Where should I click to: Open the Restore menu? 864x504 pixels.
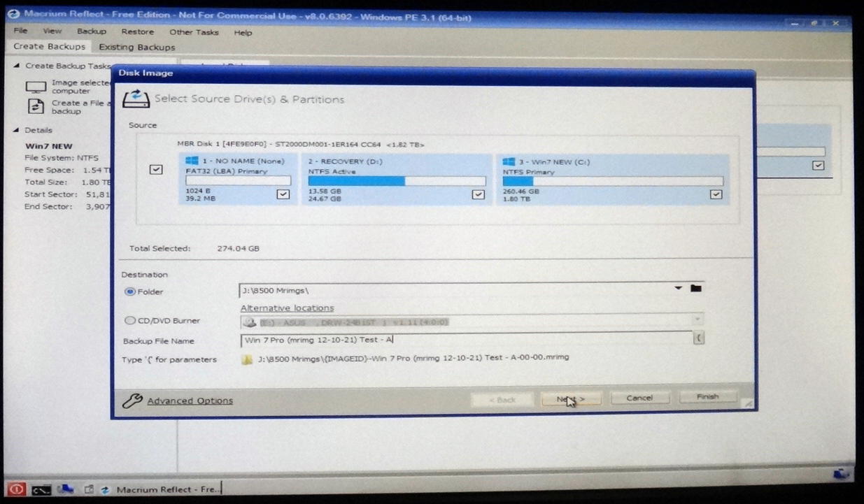(x=137, y=32)
